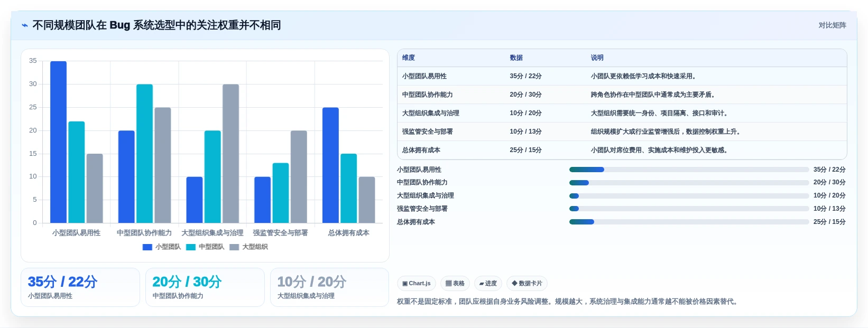Screen dimensions: 868x328
Task: Click the gray bar for 强监管安全与部署
Action: point(299,177)
